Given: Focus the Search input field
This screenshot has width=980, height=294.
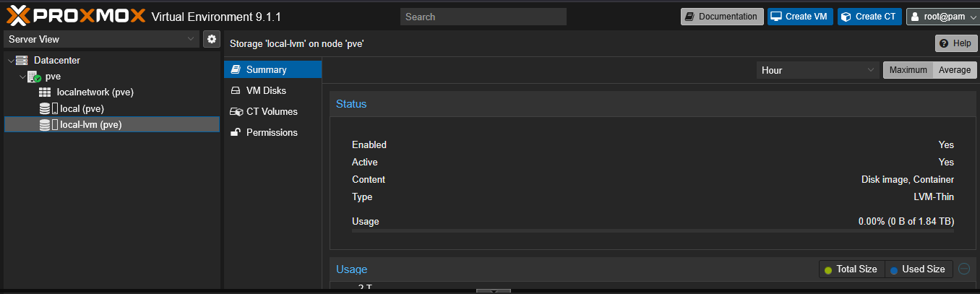Looking at the screenshot, I should coord(483,17).
